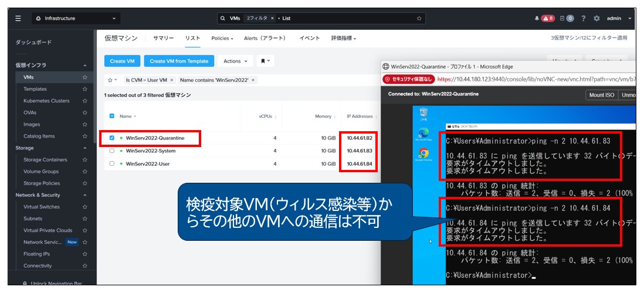Screen dimensions: 644x290
Task: Click Mount ISO in the VNC console
Action: pyautogui.click(x=601, y=95)
